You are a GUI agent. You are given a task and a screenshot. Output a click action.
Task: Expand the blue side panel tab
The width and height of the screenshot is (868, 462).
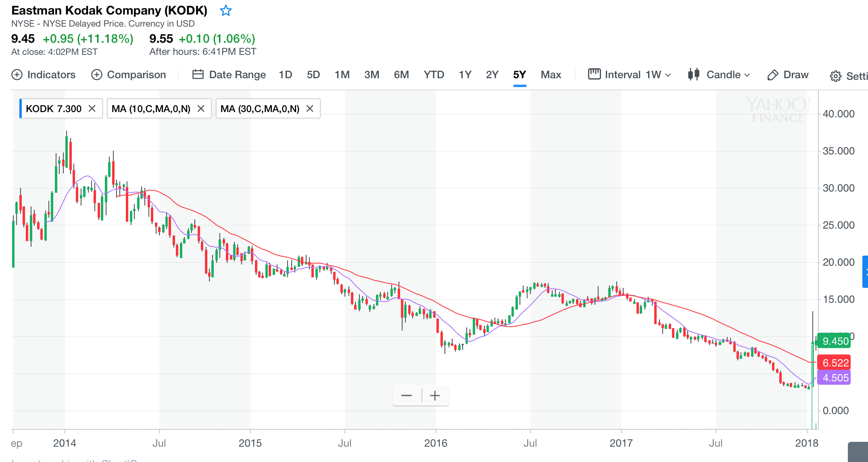pyautogui.click(x=865, y=272)
